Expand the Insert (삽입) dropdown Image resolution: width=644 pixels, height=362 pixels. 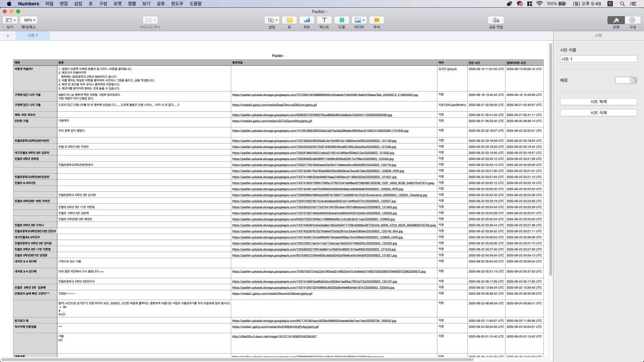coord(272,20)
